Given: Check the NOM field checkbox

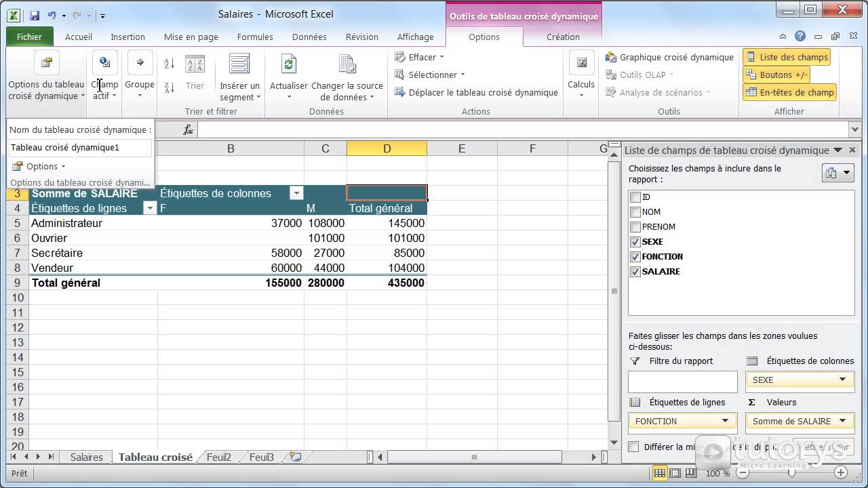Looking at the screenshot, I should [635, 212].
